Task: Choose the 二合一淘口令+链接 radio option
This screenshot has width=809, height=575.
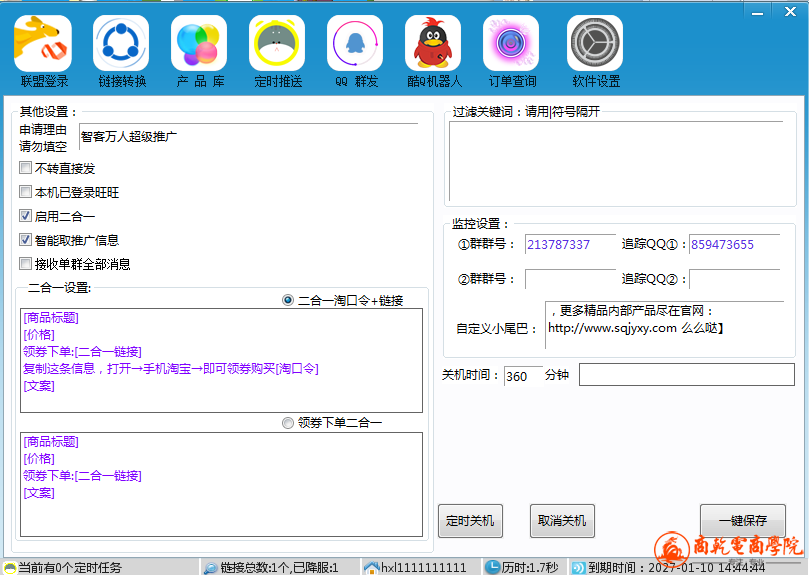Action: click(x=288, y=300)
